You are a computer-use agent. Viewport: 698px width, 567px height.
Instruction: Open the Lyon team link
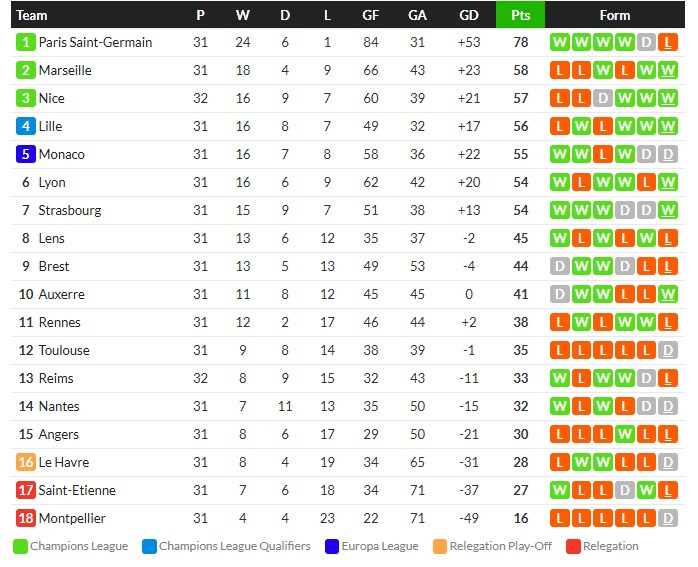point(52,182)
